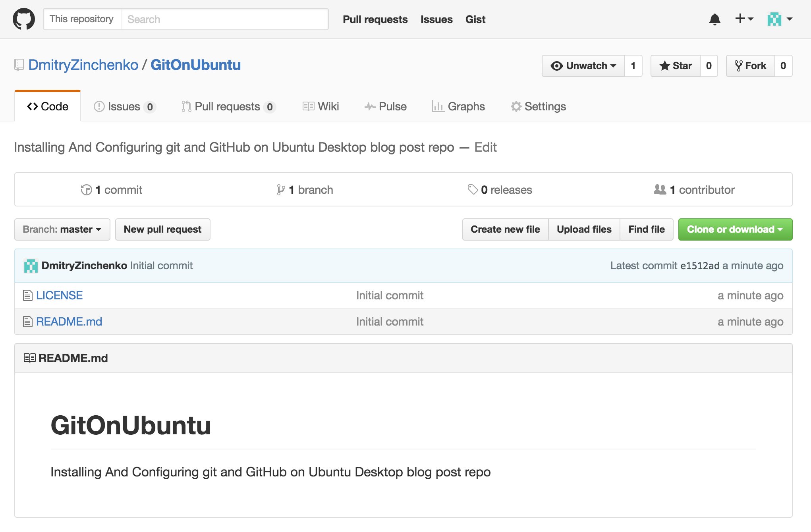Toggle Star on this repository
Viewport: 811px width, 532px height.
pos(676,66)
